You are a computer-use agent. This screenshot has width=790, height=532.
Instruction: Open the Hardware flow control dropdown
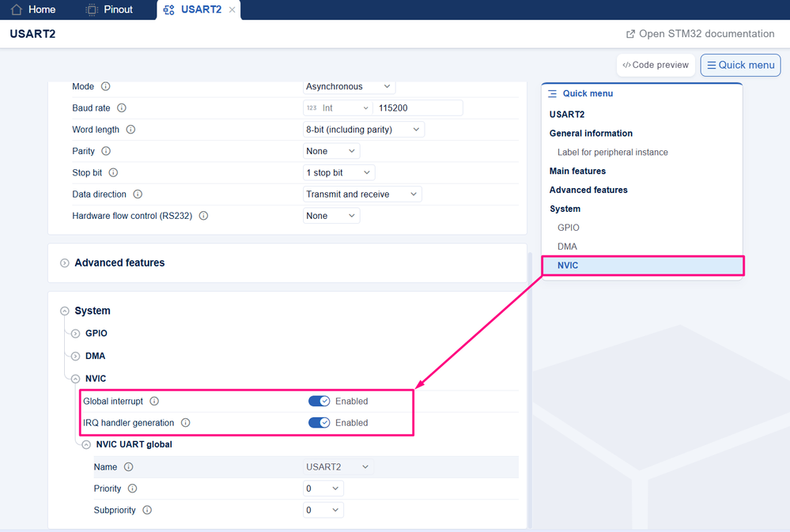[331, 216]
